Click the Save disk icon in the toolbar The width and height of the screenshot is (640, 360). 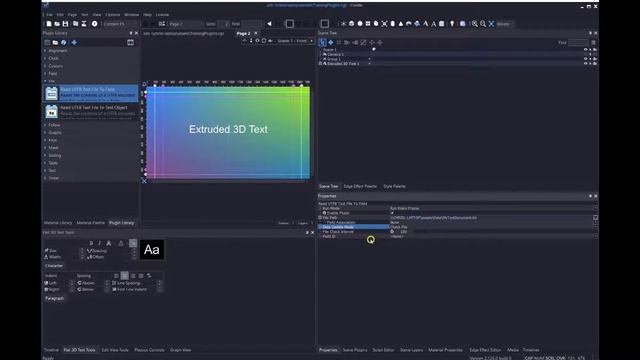[x=65, y=24]
